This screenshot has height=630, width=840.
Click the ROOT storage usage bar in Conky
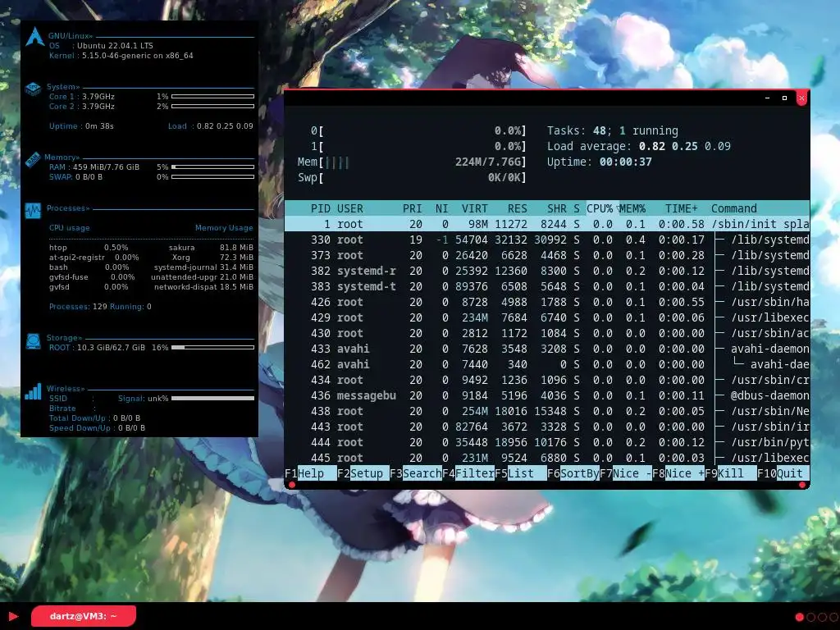(x=212, y=347)
